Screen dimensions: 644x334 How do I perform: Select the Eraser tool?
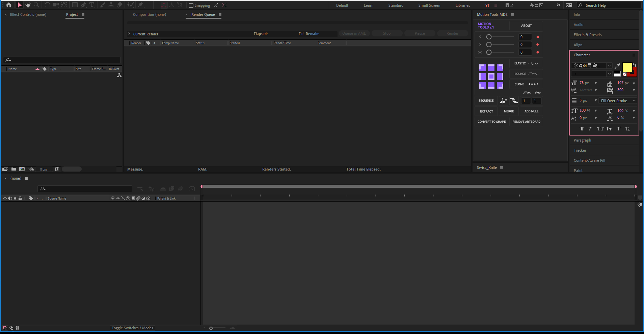119,5
